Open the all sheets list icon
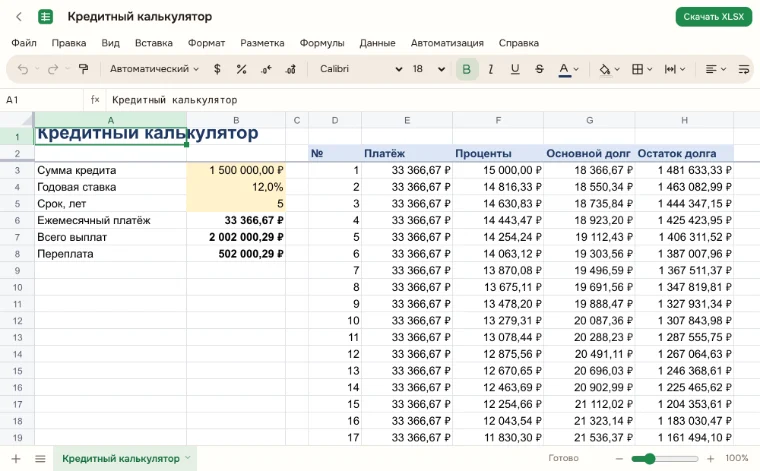 (x=40, y=458)
